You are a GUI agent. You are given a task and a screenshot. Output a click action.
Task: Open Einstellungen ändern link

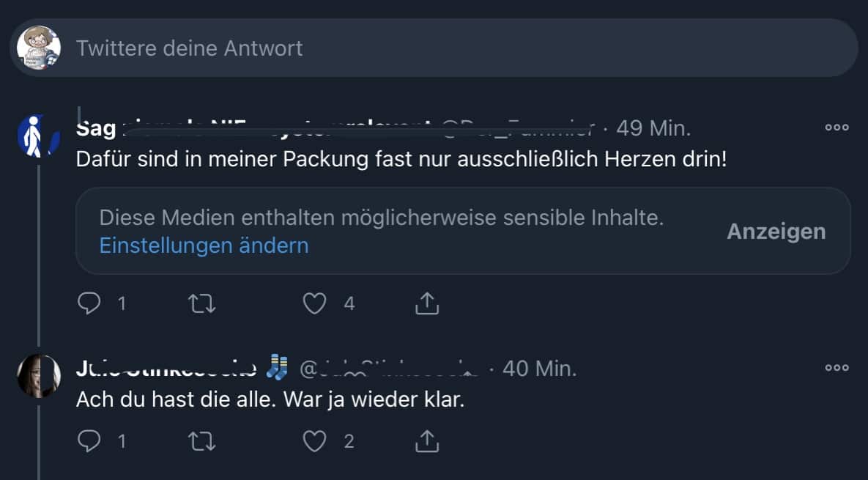point(204,245)
